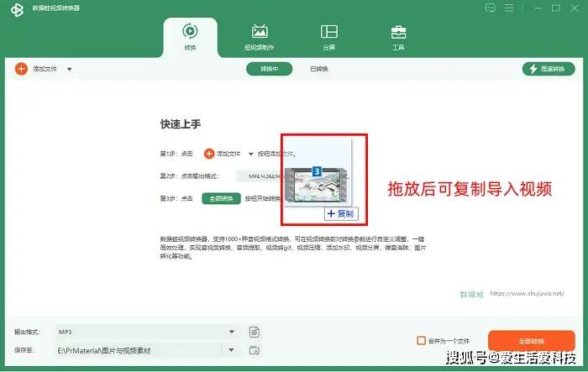Open the 分屏 split-screen icon tab
The image size is (588, 372).
(x=328, y=37)
